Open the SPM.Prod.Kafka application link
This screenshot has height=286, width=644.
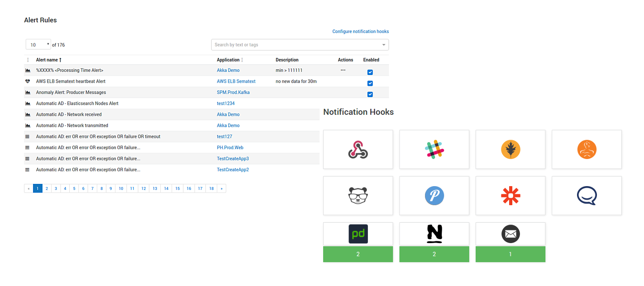(233, 92)
